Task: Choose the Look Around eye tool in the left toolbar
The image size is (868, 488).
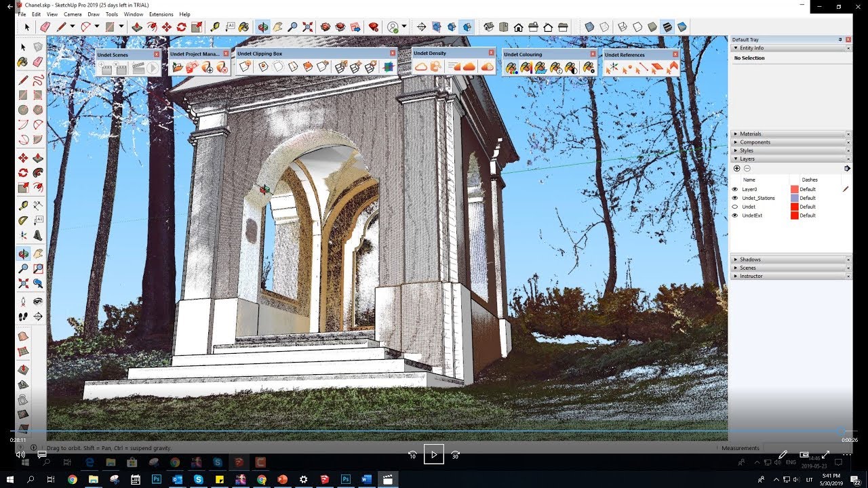Action: [x=38, y=301]
